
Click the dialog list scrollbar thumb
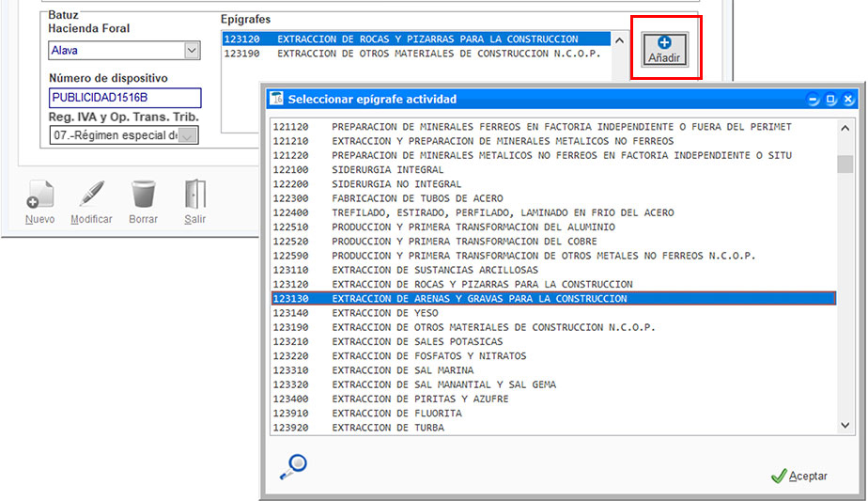click(x=845, y=164)
